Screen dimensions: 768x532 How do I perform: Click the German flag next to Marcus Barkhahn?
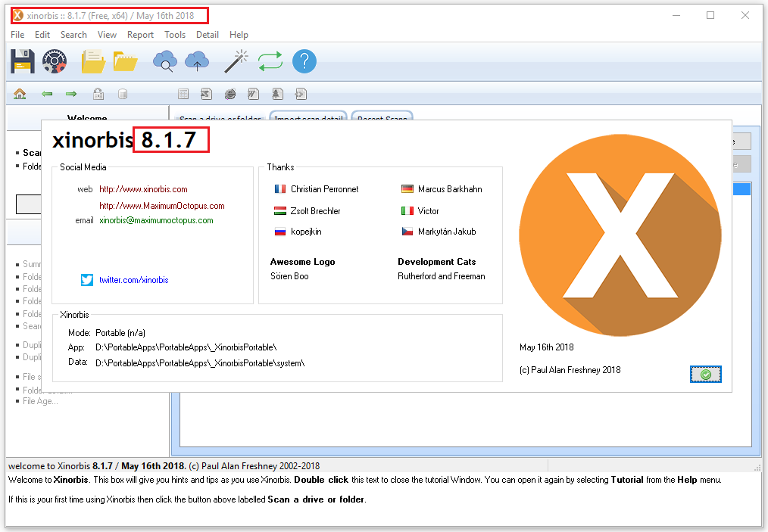tap(407, 189)
